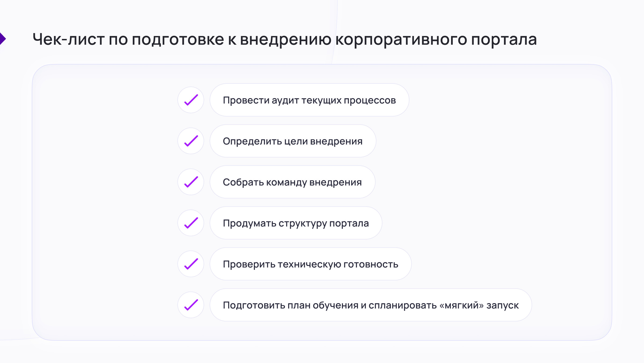Click the word «Чек-лист» in the heading
Viewport: 644px width, 363px height.
[x=68, y=39]
